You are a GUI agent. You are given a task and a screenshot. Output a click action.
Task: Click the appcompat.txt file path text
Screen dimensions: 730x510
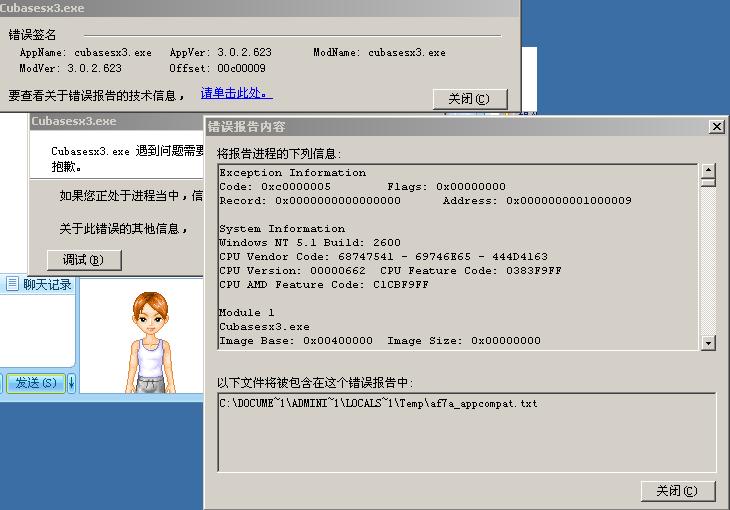point(378,403)
